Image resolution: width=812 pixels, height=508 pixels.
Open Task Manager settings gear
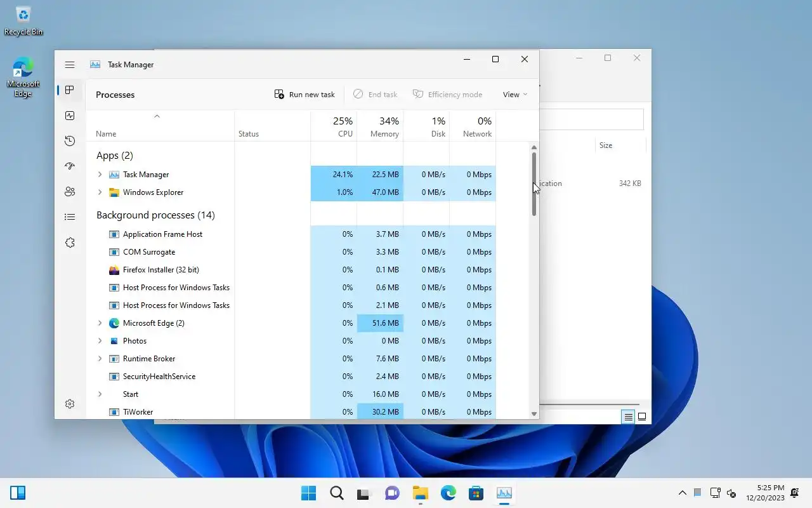coord(70,404)
